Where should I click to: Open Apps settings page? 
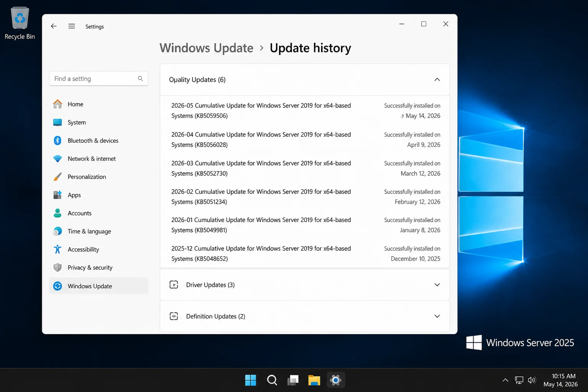coord(99,195)
